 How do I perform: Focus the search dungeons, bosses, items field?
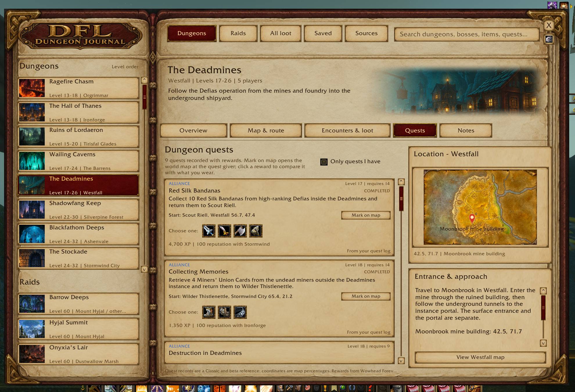[x=467, y=34]
